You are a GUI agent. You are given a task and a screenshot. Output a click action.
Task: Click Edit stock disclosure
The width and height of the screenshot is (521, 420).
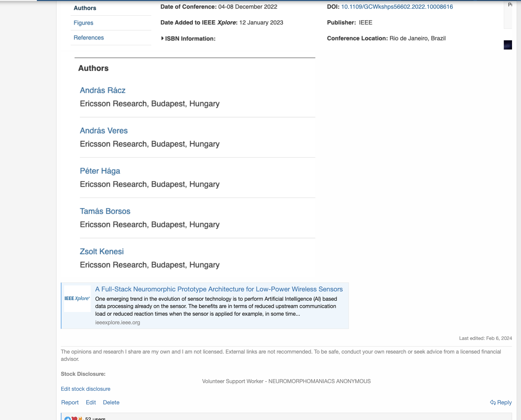click(x=85, y=389)
